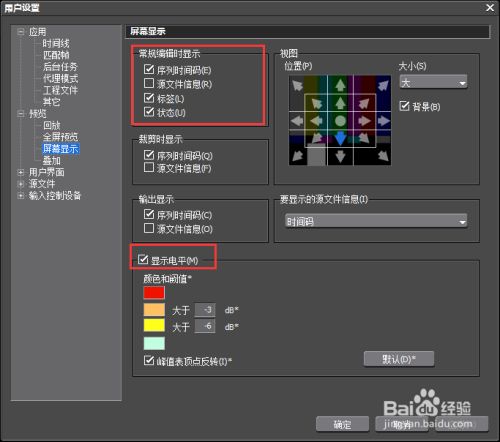The image size is (500, 442).
Task: Enable 源文件信息(R) checkbox
Action: pyautogui.click(x=149, y=83)
